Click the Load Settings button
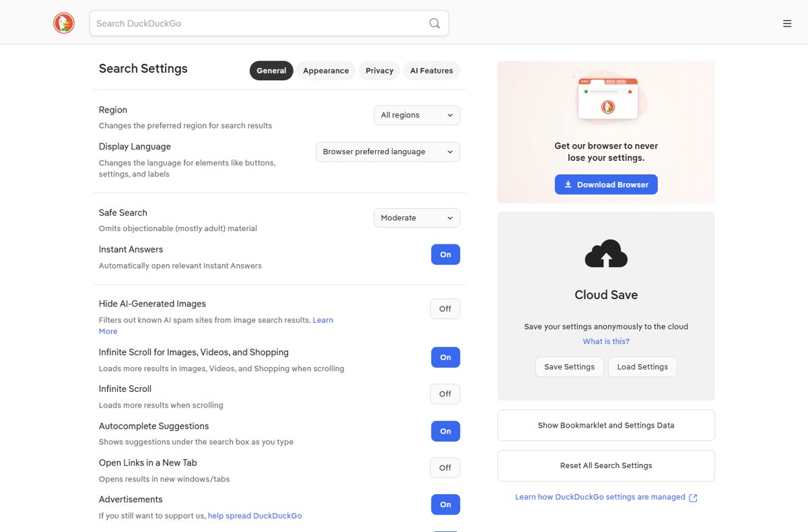Screen dimensions: 808x532 642,367
